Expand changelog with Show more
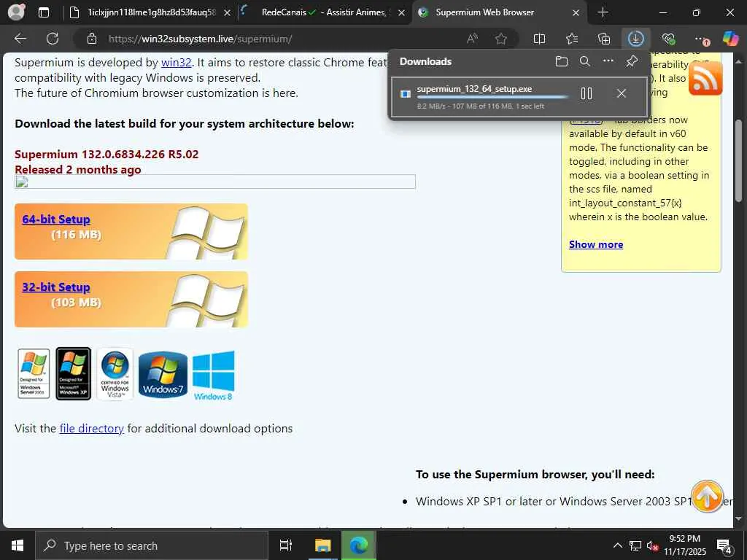Viewport: 747px width, 560px height. 596,244
